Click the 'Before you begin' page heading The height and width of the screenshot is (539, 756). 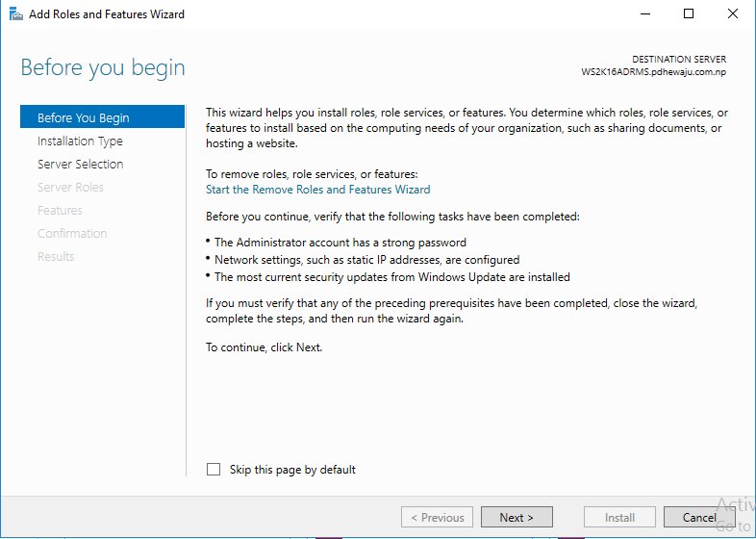coord(103,67)
